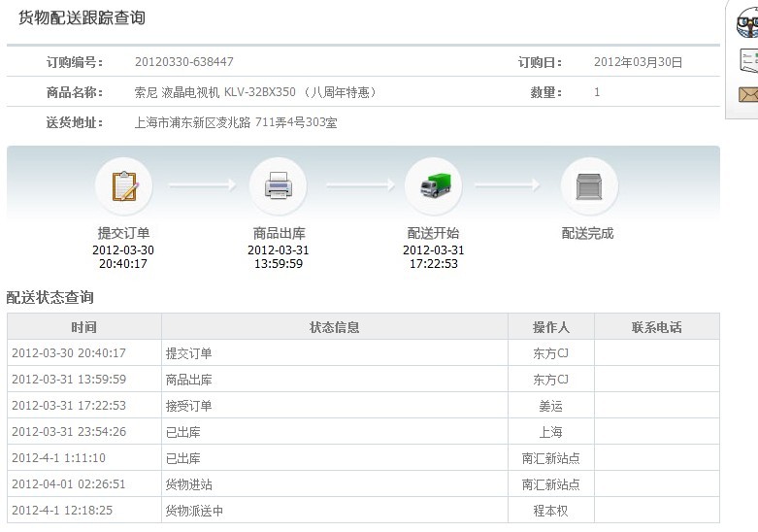The height and width of the screenshot is (532, 758).
Task: Click operator 上海 in table
Action: 550,432
